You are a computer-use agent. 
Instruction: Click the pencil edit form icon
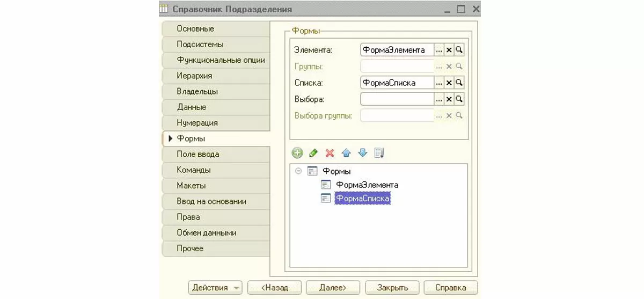pyautogui.click(x=313, y=153)
